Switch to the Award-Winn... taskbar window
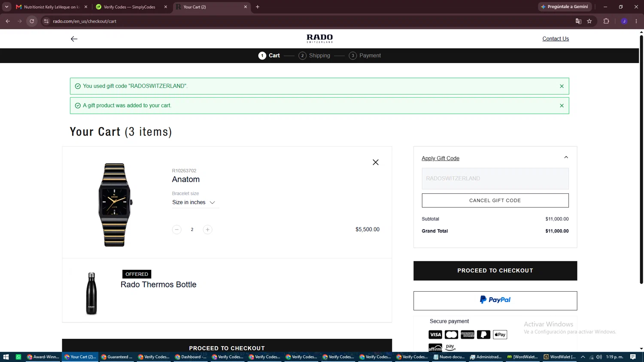This screenshot has height=362, width=644. pos(43,357)
